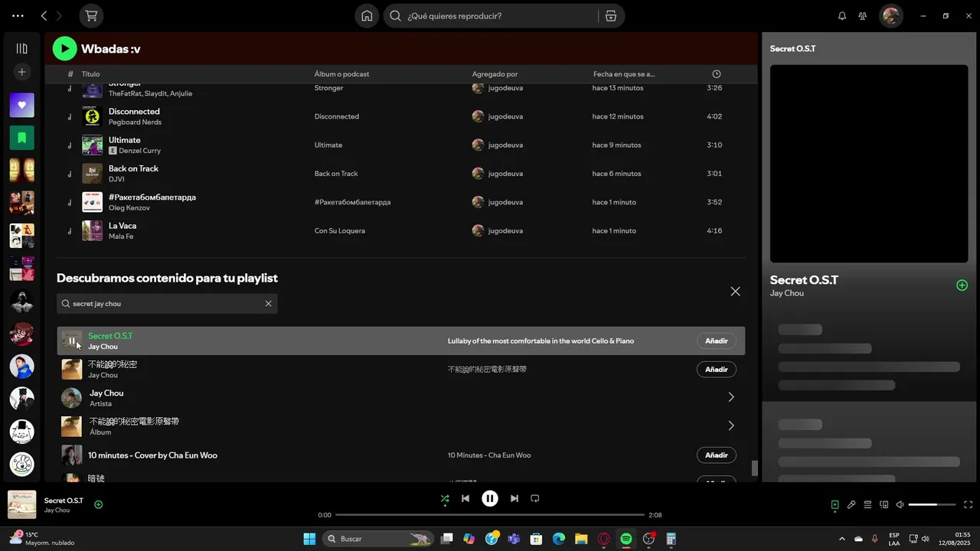Open the Disconnected album link

(x=336, y=116)
